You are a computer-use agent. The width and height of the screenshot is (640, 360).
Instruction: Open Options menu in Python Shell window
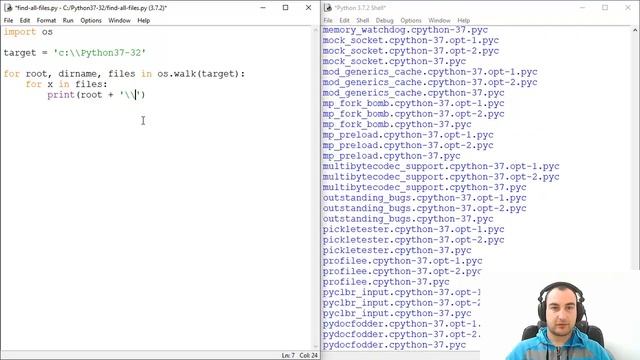click(x=411, y=20)
